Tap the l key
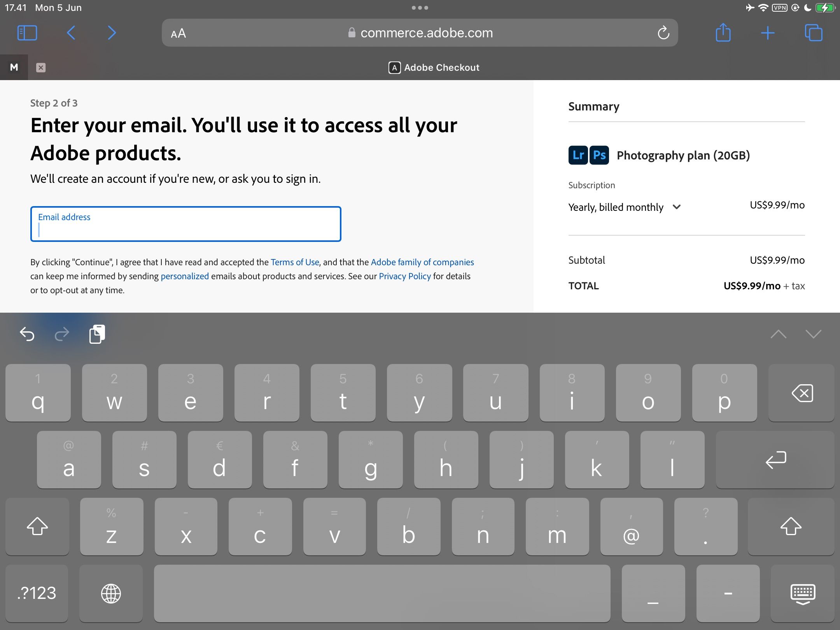840x630 pixels. [672, 460]
